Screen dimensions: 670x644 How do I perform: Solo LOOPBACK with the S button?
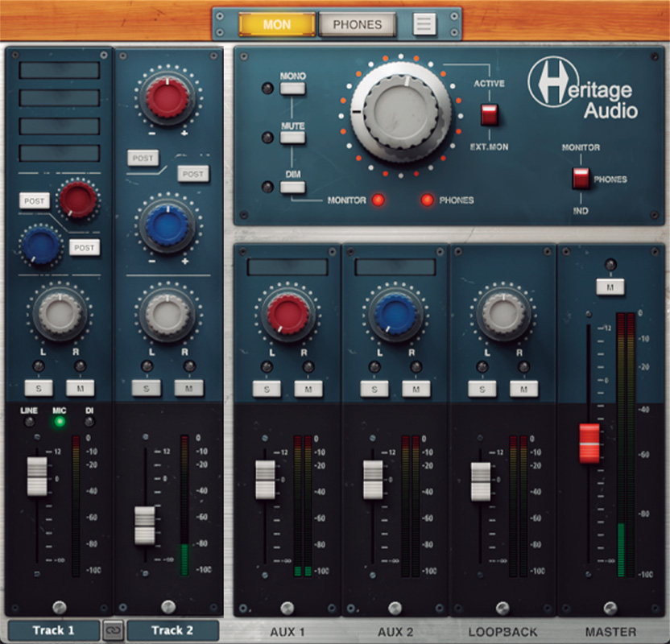pyautogui.click(x=482, y=389)
